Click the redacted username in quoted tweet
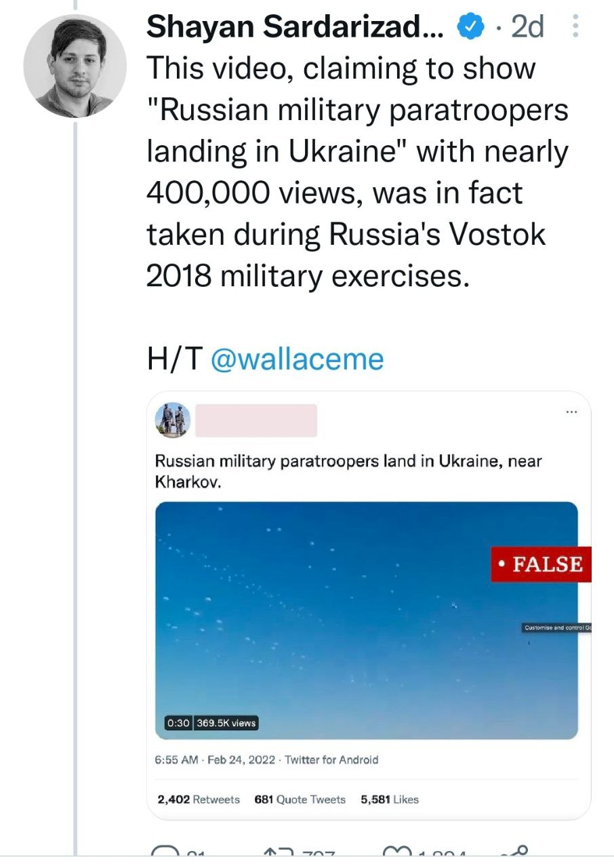Image resolution: width=614 pixels, height=868 pixels. [255, 420]
